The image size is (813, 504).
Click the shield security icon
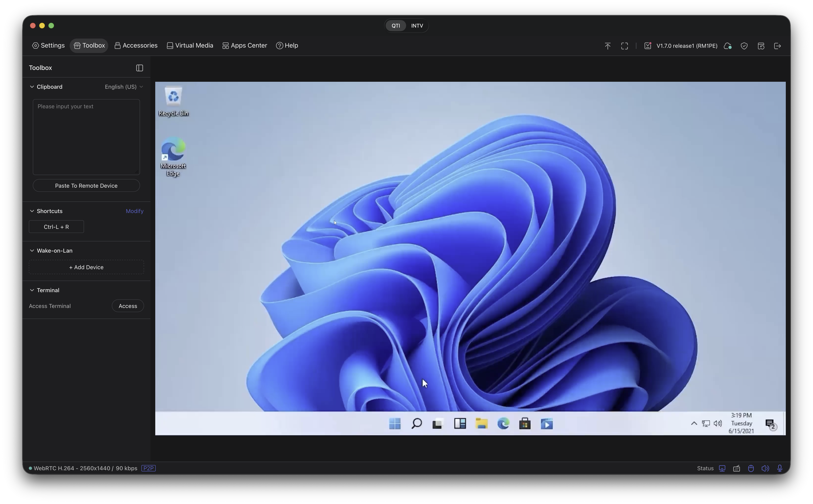pyautogui.click(x=744, y=46)
